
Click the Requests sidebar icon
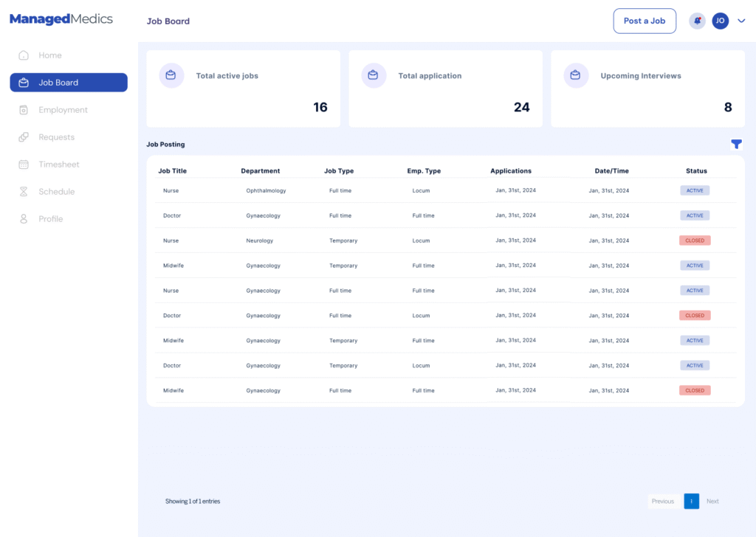click(x=24, y=137)
